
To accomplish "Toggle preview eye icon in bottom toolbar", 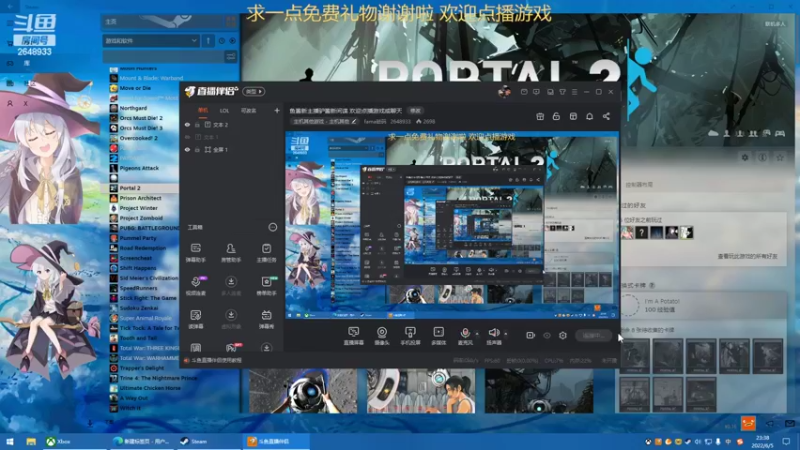I will point(547,335).
